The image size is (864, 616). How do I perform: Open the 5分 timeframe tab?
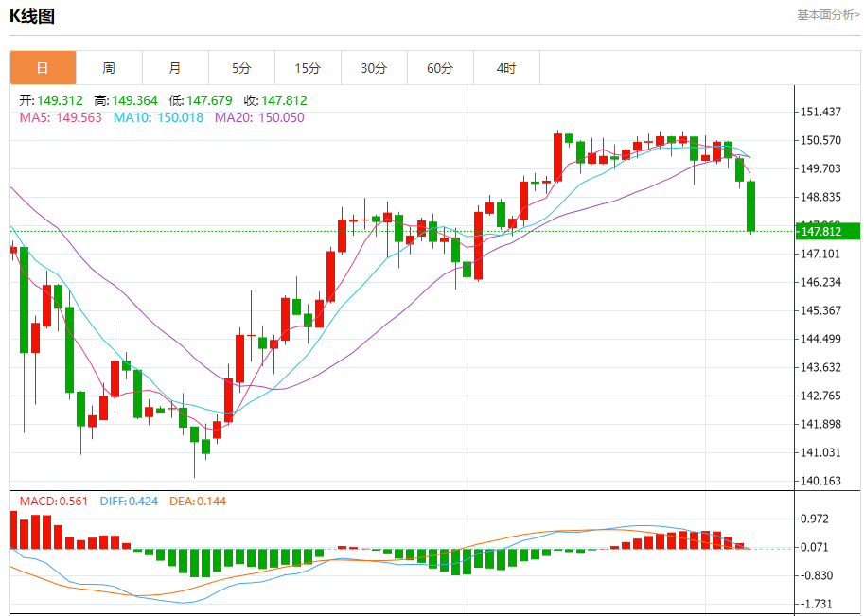(241, 68)
